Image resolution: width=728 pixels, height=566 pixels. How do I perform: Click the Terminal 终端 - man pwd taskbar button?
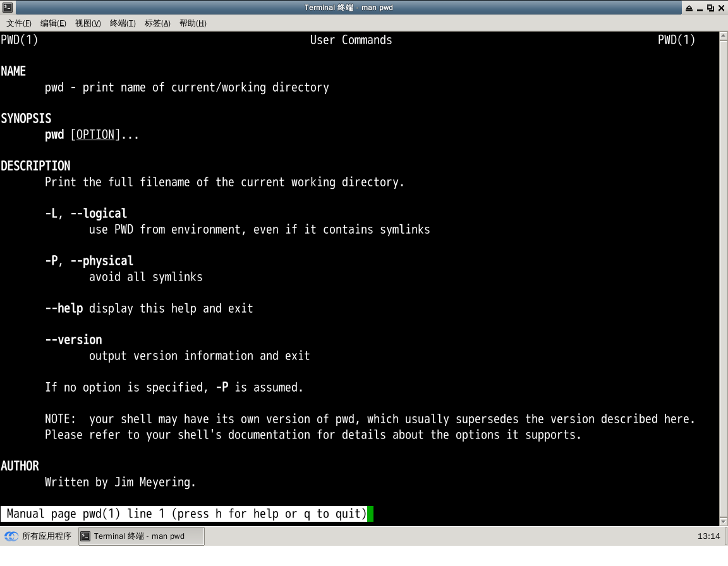point(141,536)
